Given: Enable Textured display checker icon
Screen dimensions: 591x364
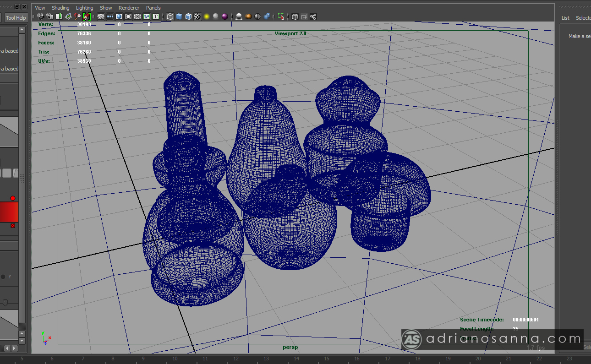Looking at the screenshot, I should (x=197, y=16).
